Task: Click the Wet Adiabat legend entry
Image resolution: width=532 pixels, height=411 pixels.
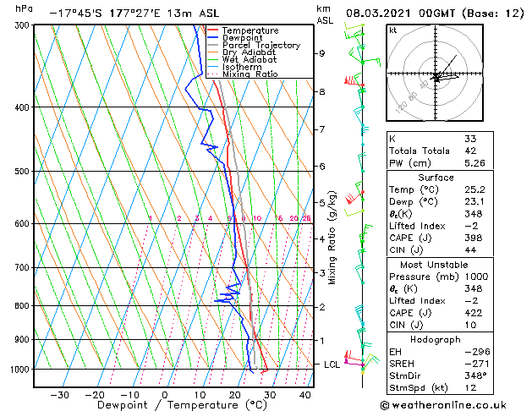Action: [x=242, y=60]
